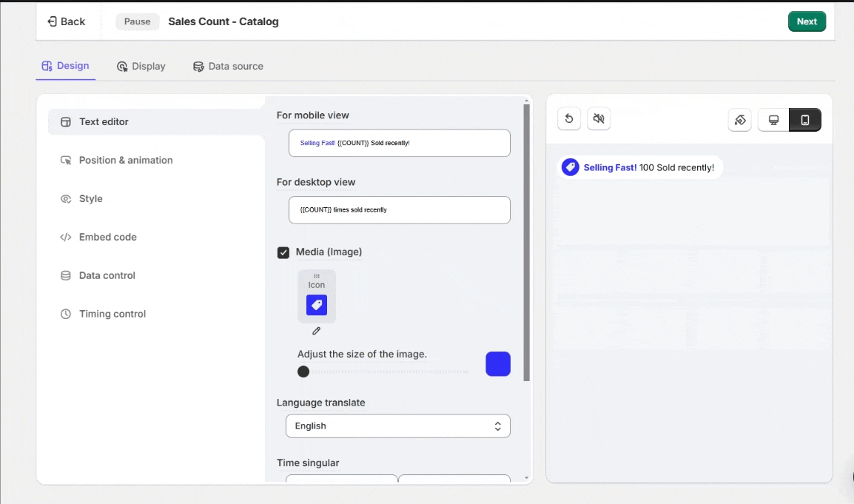Open the Design tab
854x504 pixels.
click(x=66, y=66)
